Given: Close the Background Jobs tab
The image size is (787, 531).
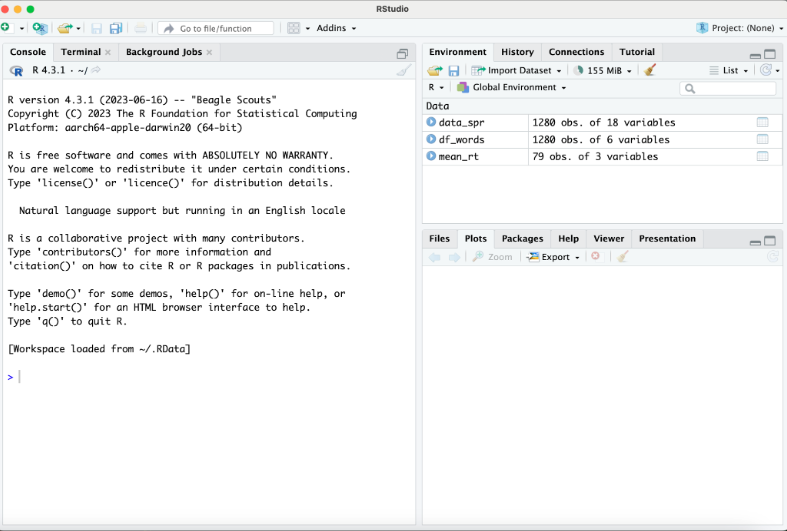Looking at the screenshot, I should (209, 52).
